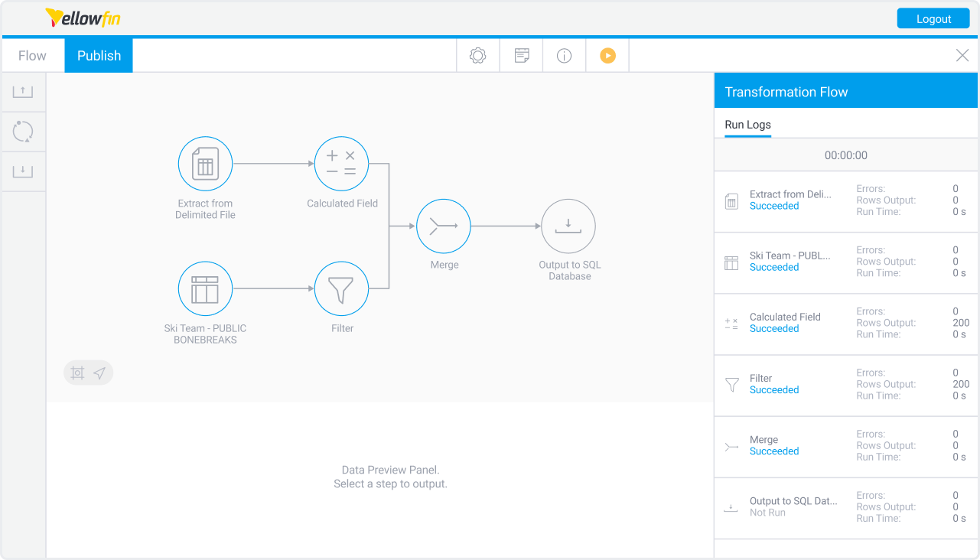Run the flow with the orange play button
The height and width of the screenshot is (560, 980).
pyautogui.click(x=607, y=55)
